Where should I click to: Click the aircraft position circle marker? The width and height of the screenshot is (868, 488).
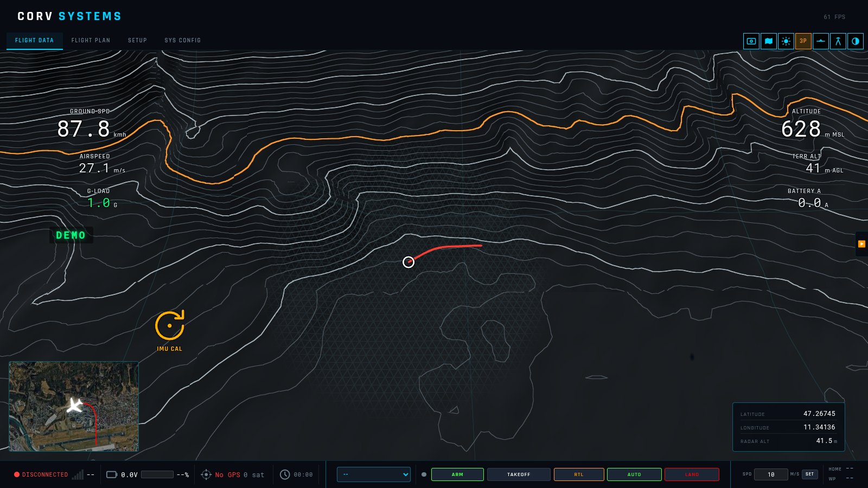pos(409,262)
